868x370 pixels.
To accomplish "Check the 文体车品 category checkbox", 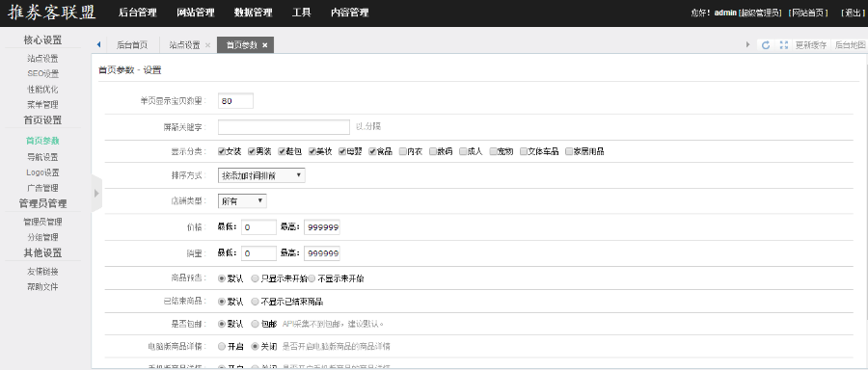I will pyautogui.click(x=523, y=151).
